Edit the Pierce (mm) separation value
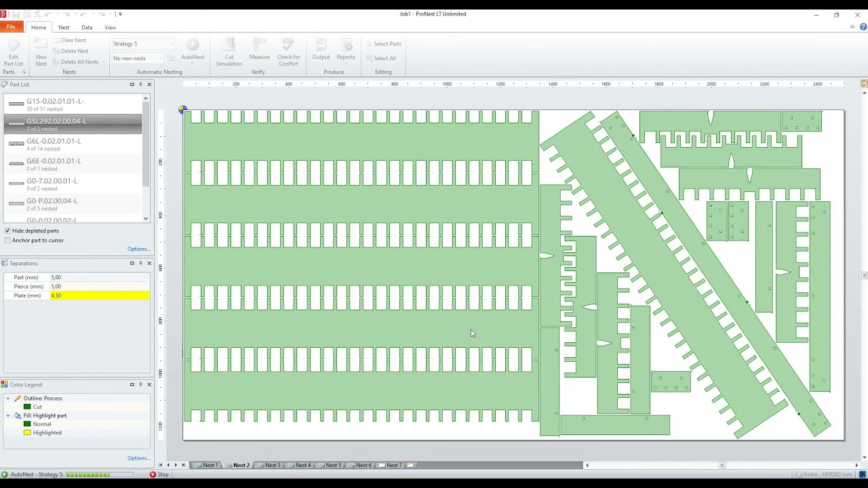868x488 pixels. [x=99, y=287]
